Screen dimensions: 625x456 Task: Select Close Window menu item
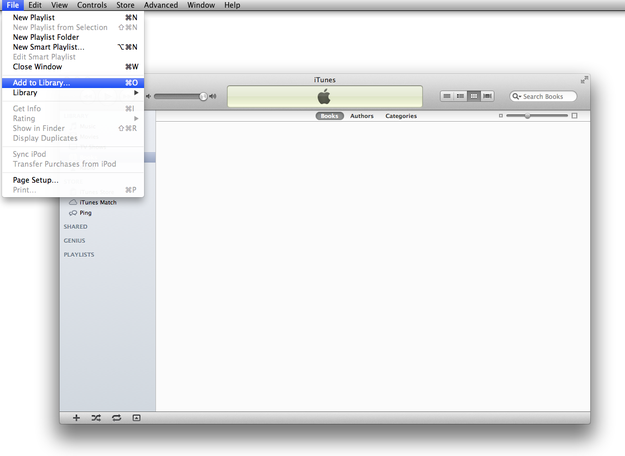point(73,67)
